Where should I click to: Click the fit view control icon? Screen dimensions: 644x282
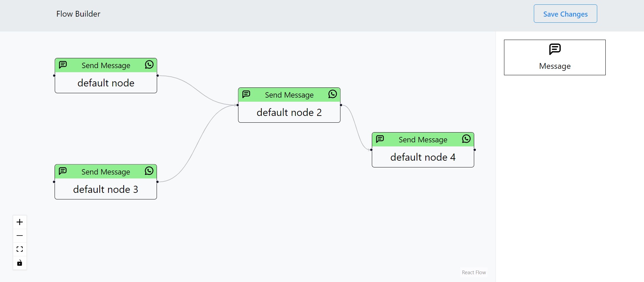tap(20, 249)
